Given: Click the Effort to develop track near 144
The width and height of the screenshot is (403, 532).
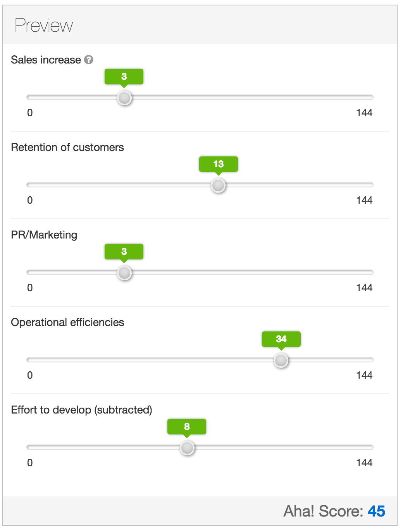Looking at the screenshot, I should pos(364,447).
